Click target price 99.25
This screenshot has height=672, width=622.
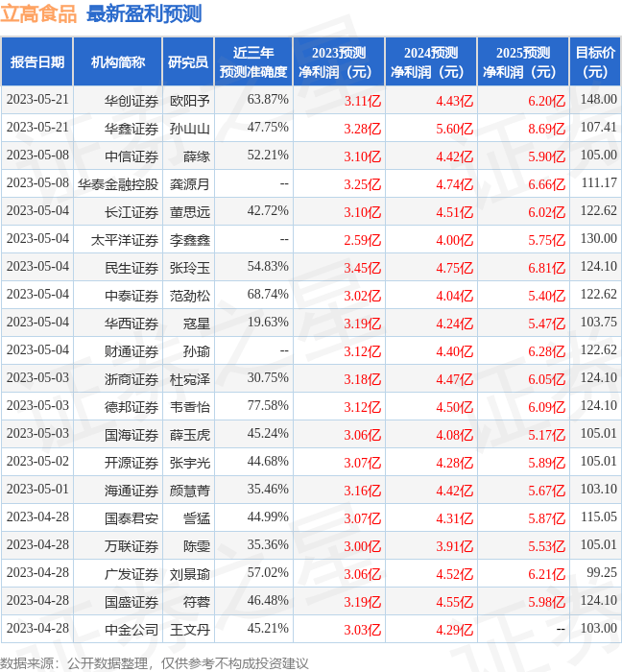pos(602,572)
